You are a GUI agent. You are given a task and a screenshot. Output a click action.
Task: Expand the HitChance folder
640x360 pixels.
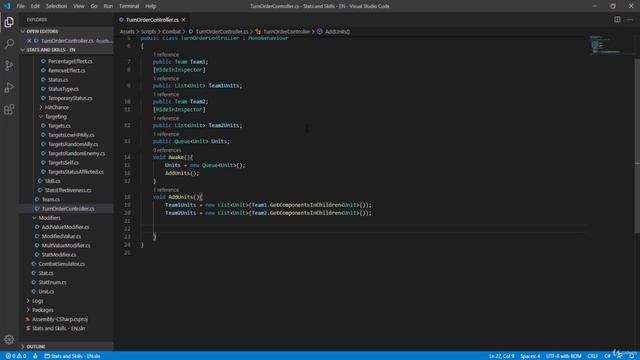57,107
